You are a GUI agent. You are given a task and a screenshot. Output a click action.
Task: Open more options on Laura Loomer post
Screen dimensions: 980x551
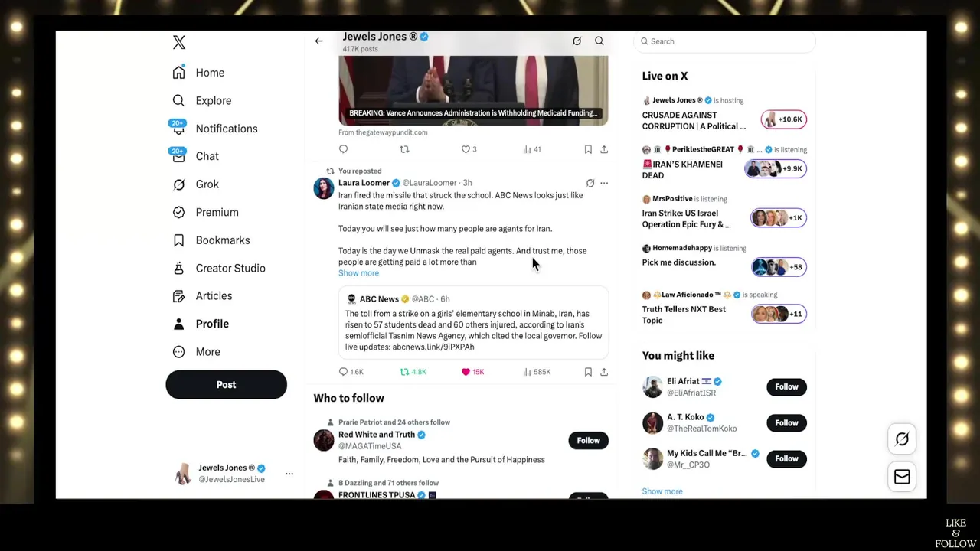(604, 183)
